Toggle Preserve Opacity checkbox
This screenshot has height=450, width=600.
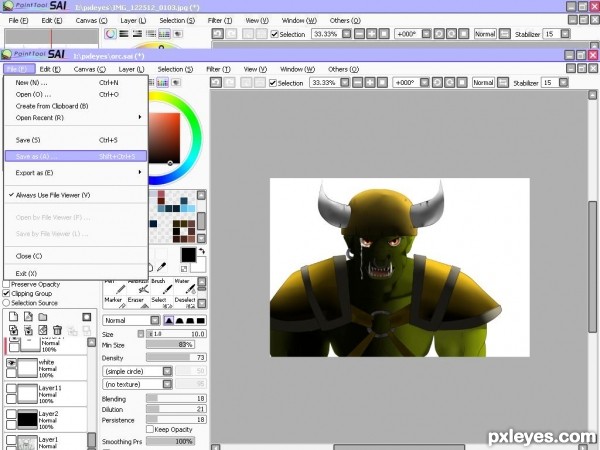[x=6, y=284]
